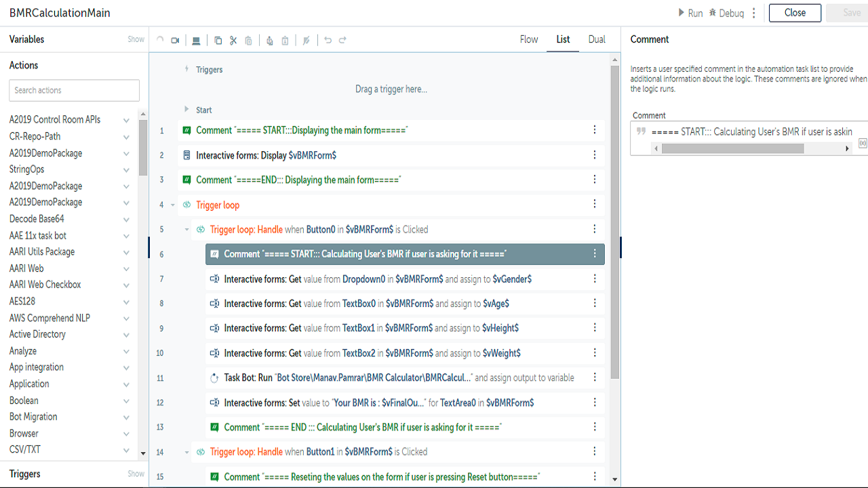Run the bot using the Run button
868x488 pixels.
690,14
